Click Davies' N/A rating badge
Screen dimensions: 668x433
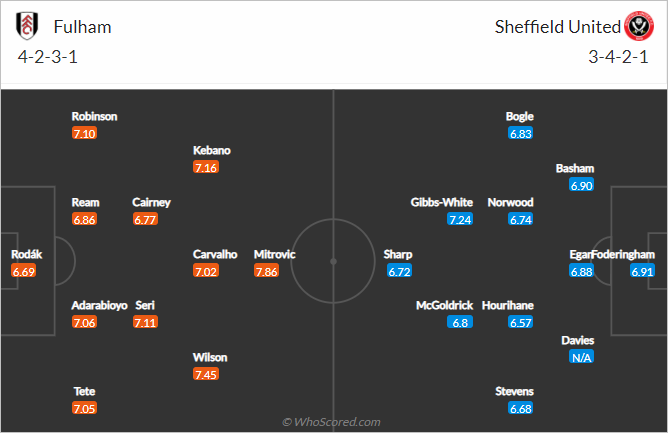pyautogui.click(x=582, y=357)
